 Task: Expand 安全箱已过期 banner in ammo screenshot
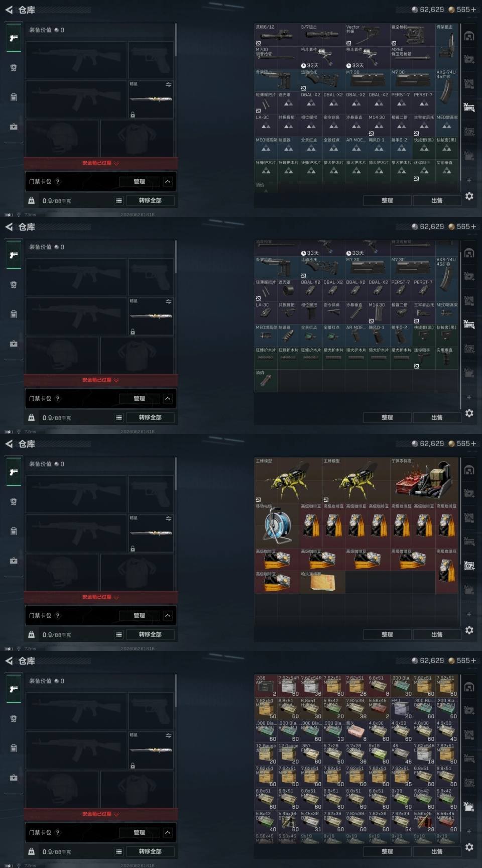(100, 814)
